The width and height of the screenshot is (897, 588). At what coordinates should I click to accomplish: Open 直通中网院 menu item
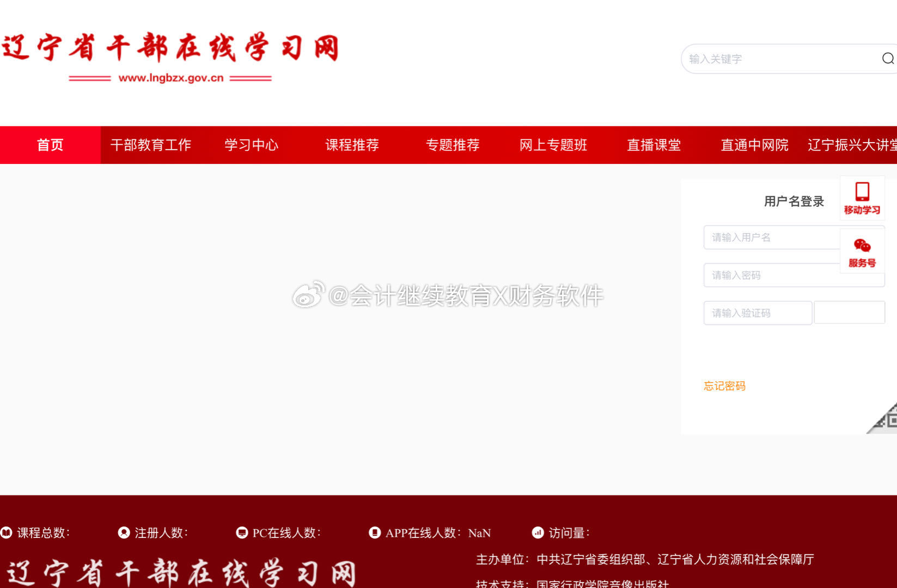755,145
